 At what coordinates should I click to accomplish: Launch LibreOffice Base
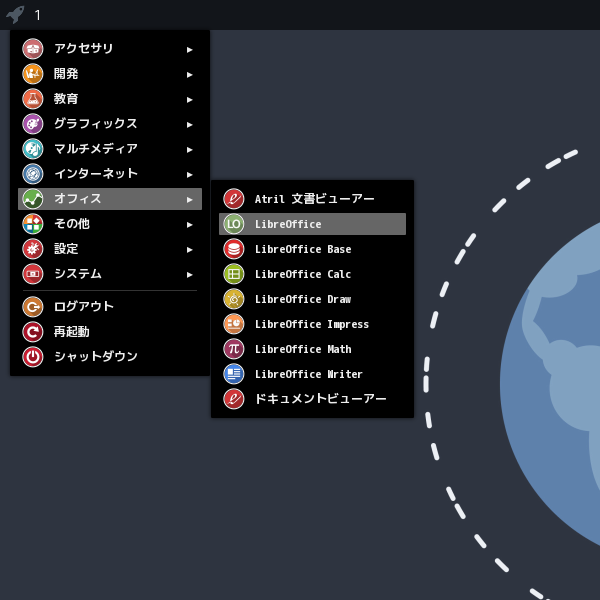[x=312, y=249]
